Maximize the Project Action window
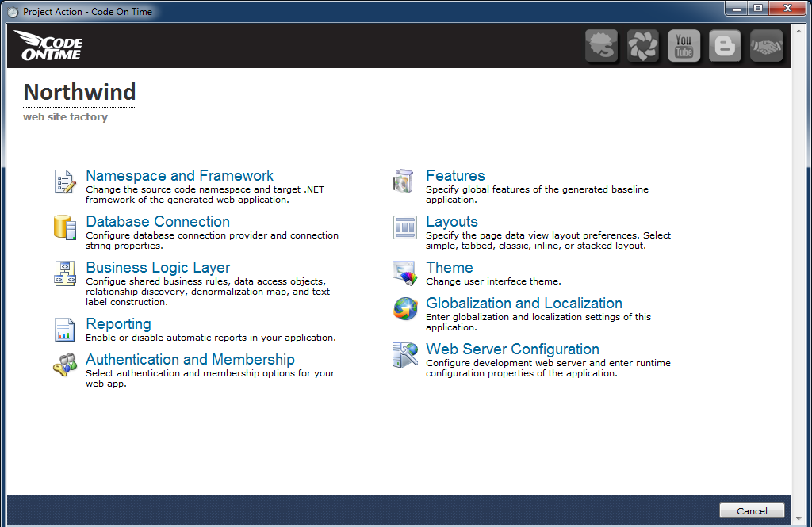Screen dimensions: 812x527 pos(758,9)
